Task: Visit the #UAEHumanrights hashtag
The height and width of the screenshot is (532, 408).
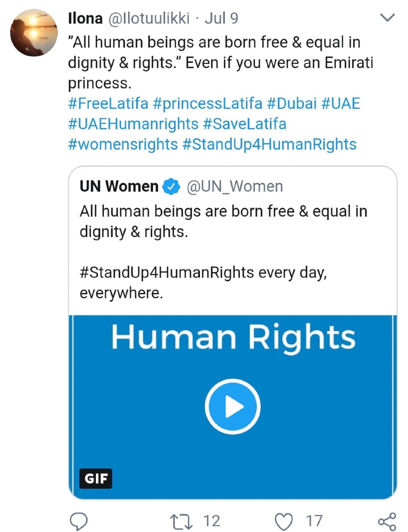Action: click(x=133, y=124)
